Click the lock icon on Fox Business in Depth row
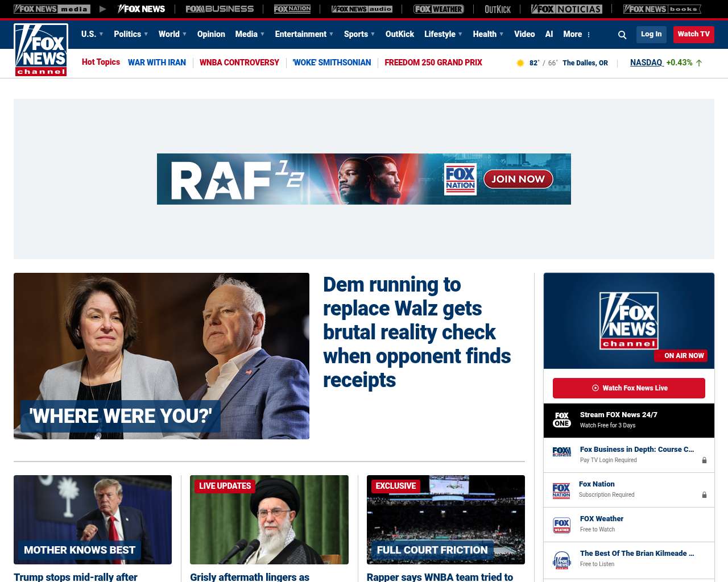 704,460
